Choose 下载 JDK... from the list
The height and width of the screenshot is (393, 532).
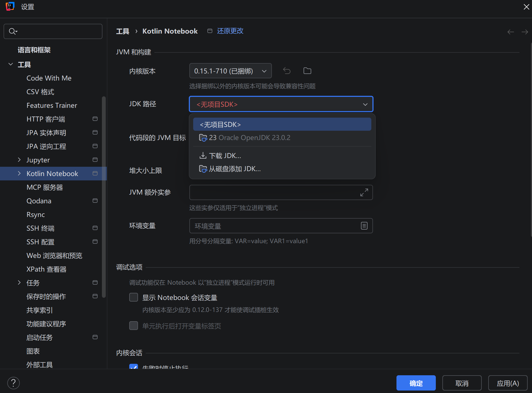pyautogui.click(x=225, y=156)
